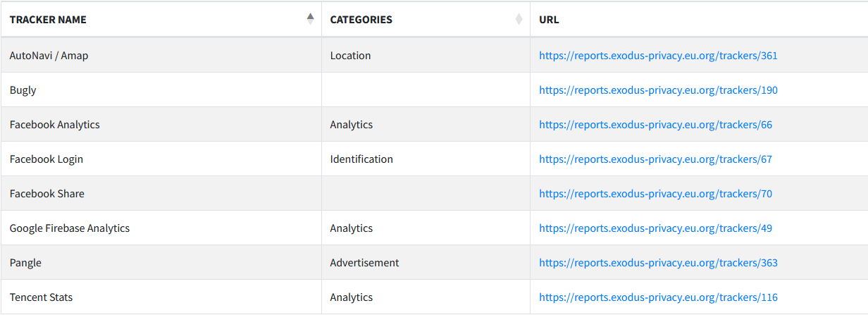The width and height of the screenshot is (868, 315).
Task: Click the Identification category cell
Action: tap(426, 159)
